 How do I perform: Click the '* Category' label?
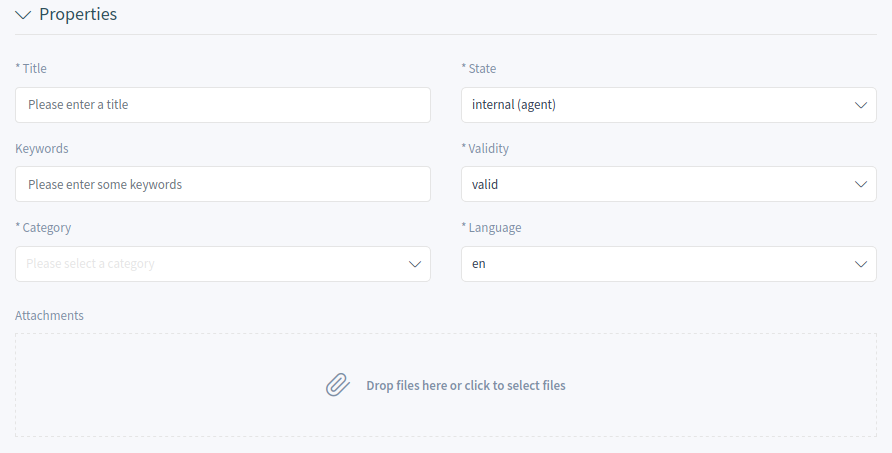pos(43,228)
